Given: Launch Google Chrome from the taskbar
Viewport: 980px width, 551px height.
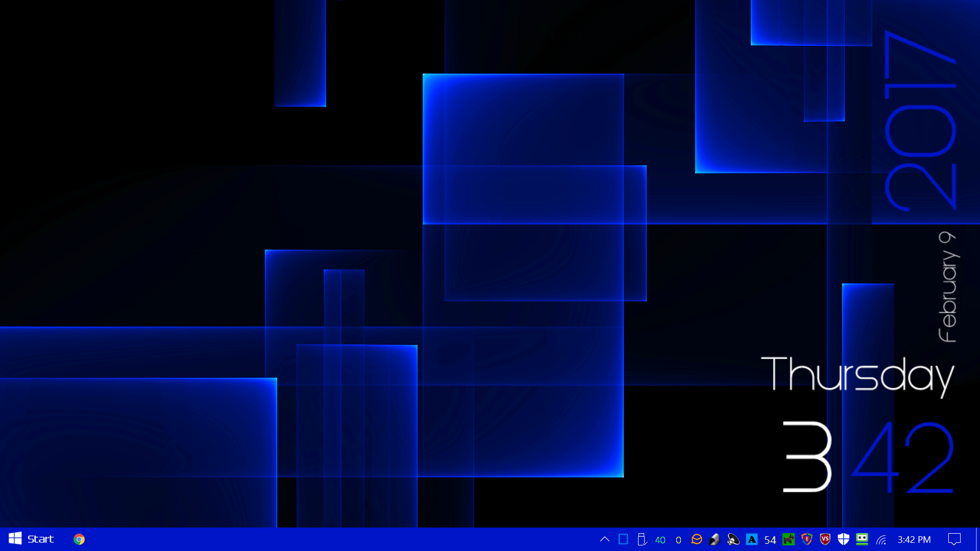Looking at the screenshot, I should (79, 539).
